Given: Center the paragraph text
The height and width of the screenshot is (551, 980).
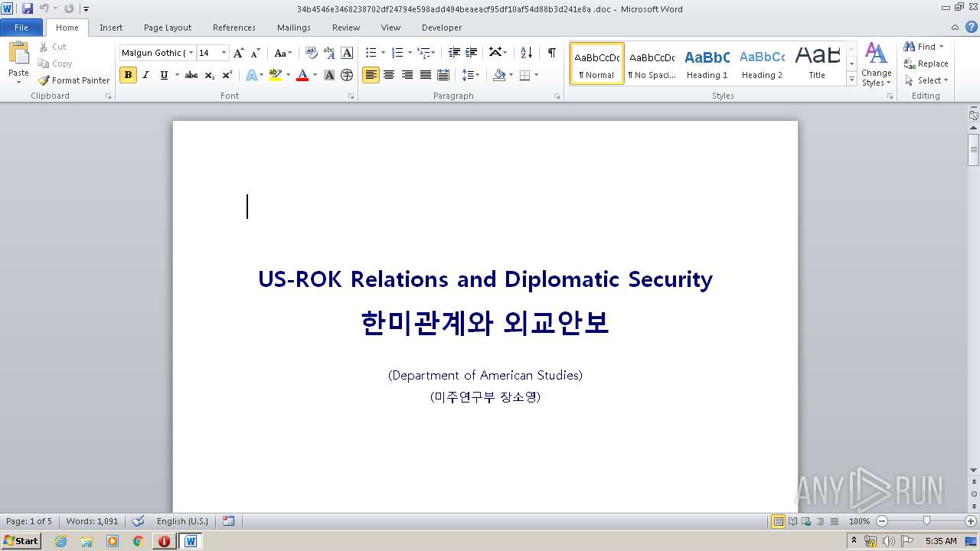Looking at the screenshot, I should (389, 75).
